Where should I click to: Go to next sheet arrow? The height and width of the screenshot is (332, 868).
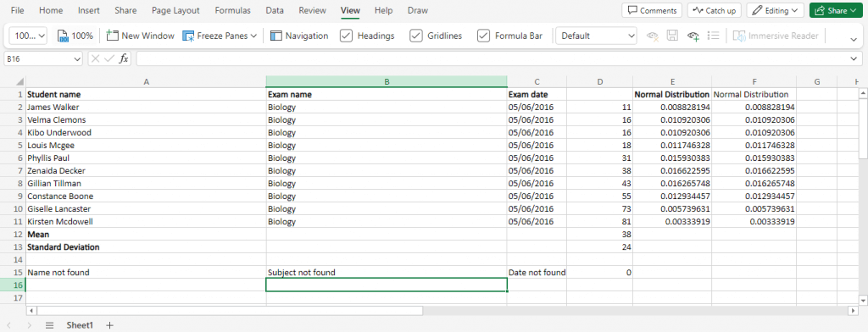click(x=30, y=325)
